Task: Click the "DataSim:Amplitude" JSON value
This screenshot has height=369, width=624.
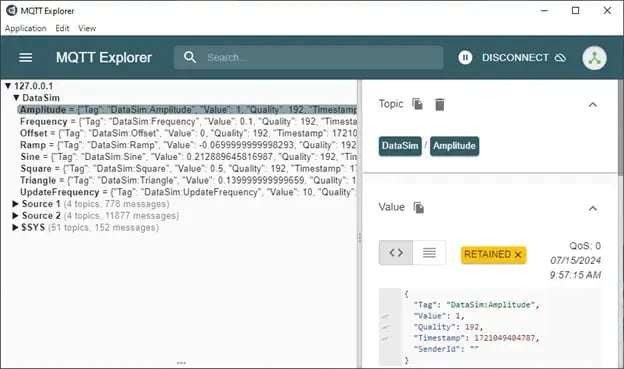Action: [491, 305]
